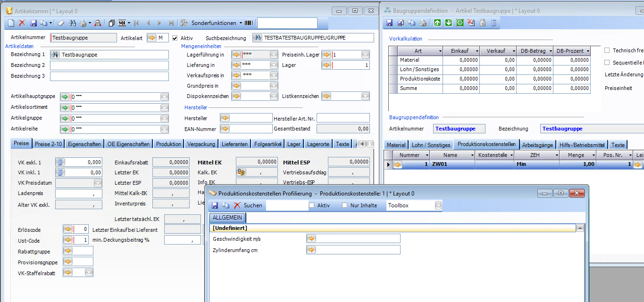Click the eraser icon in Artikelstamm toolbar
Screen dimensions: 644x302
click(61, 23)
